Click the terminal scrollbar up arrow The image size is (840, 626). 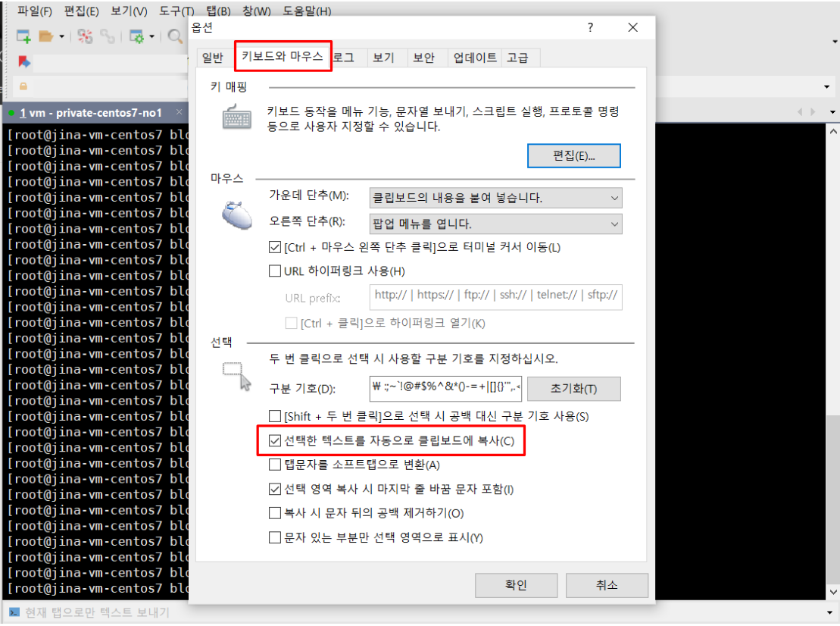click(833, 131)
